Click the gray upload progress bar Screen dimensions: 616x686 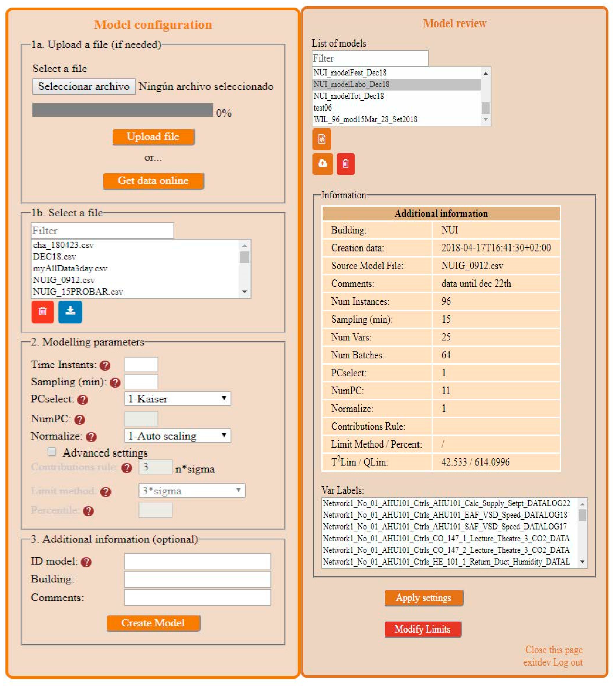[x=123, y=110]
